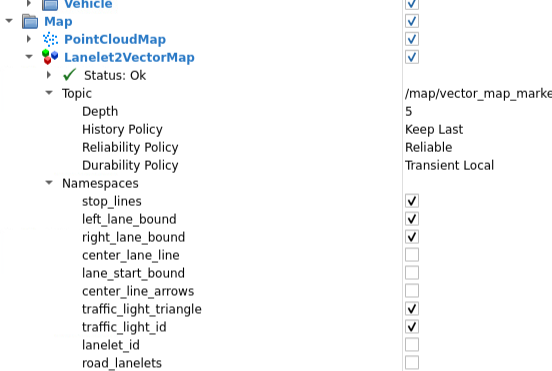Select the road_lanelets row label

122,363
